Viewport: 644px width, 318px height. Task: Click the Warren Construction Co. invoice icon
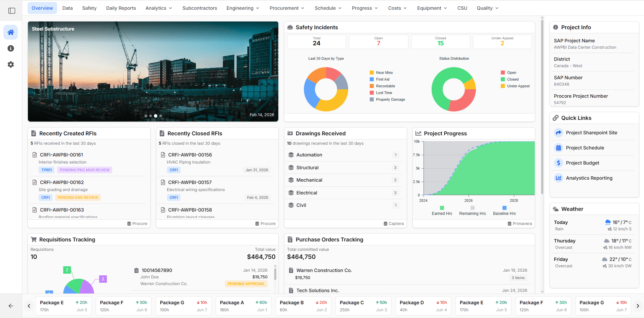291,270
